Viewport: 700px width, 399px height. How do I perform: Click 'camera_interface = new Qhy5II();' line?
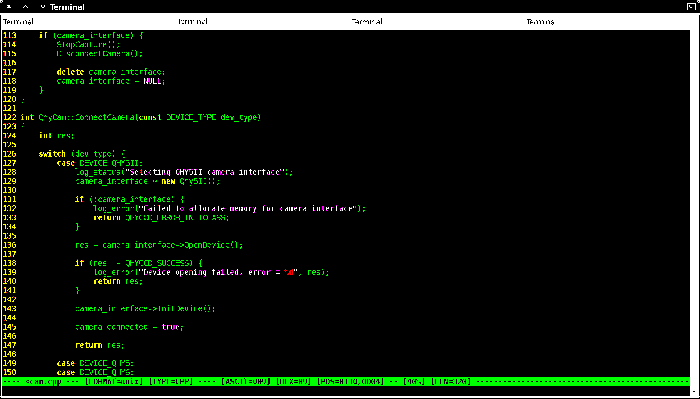click(x=148, y=181)
